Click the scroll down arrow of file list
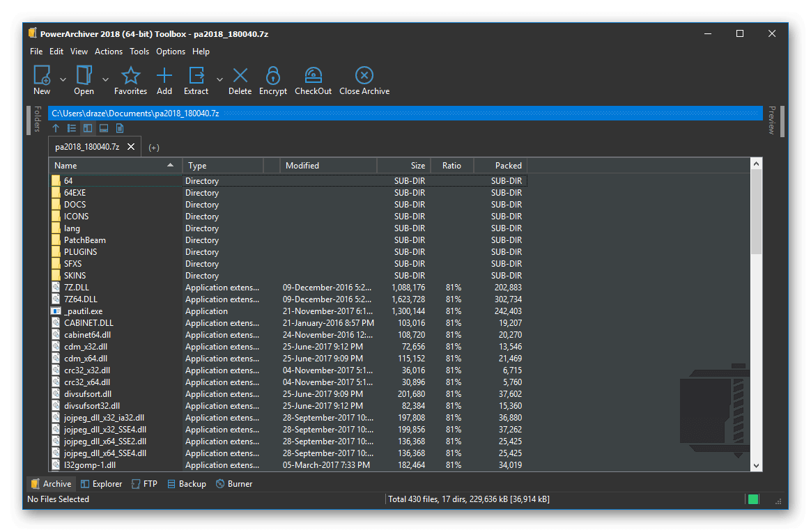 point(756,465)
